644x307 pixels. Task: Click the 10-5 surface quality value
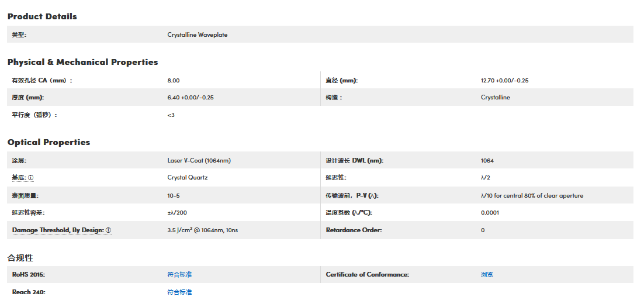click(x=174, y=196)
